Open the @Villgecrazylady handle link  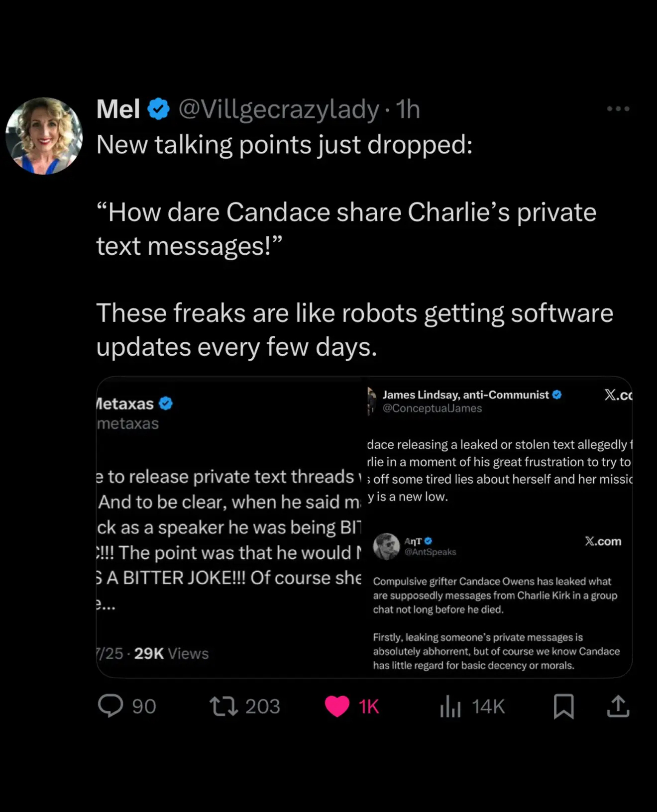(x=279, y=109)
